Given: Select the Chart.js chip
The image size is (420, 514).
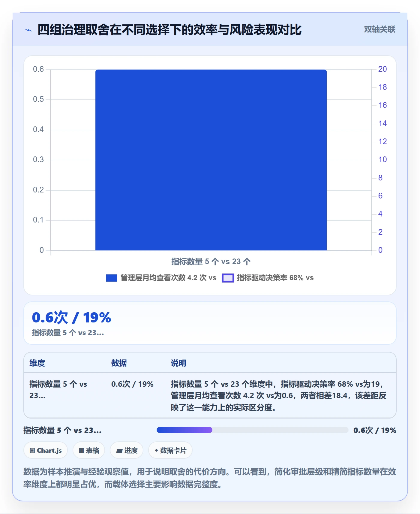Looking at the screenshot, I should click(46, 450).
